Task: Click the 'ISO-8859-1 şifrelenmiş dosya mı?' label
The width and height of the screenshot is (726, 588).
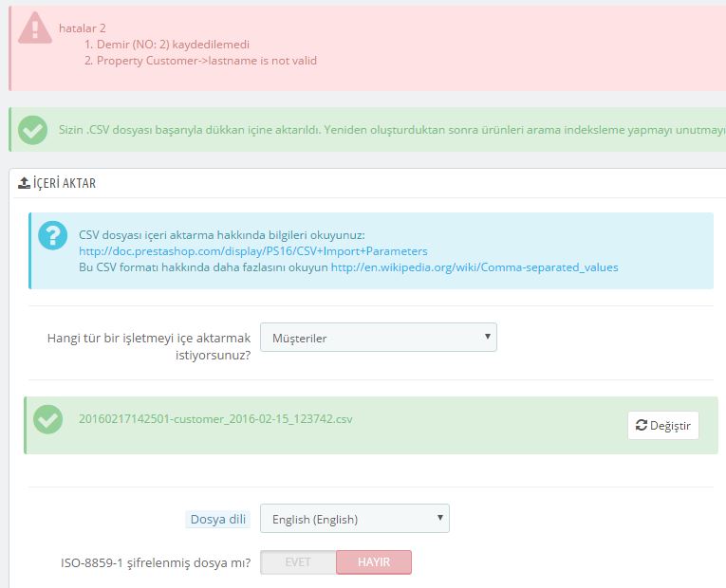Action: [156, 563]
